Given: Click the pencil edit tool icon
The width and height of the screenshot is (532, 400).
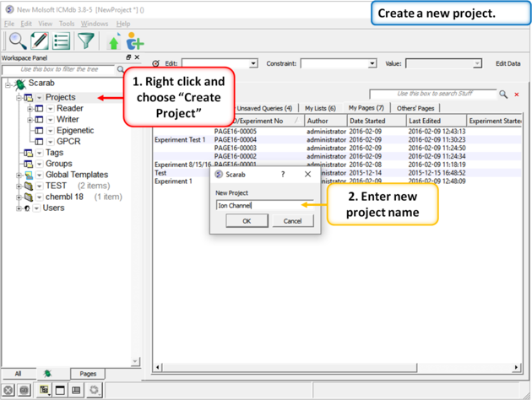Looking at the screenshot, I should coord(40,41).
